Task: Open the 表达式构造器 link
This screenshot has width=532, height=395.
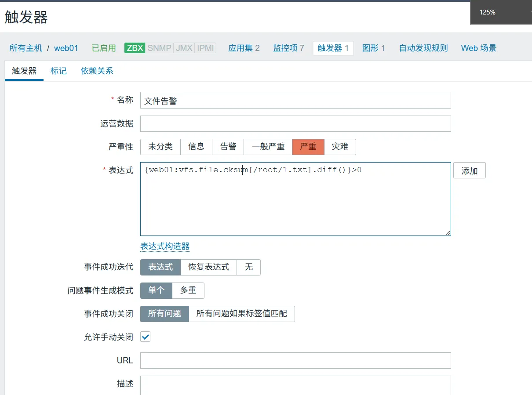Action: click(165, 246)
